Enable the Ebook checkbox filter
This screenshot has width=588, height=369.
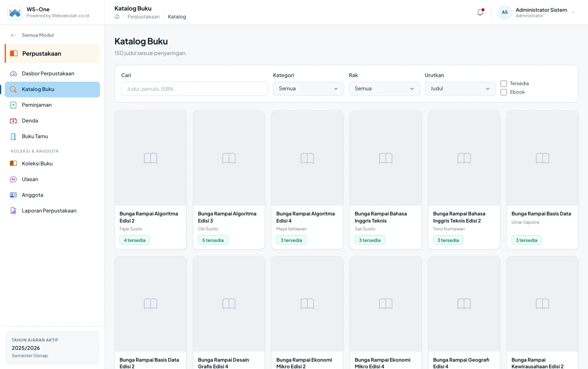[x=504, y=92]
